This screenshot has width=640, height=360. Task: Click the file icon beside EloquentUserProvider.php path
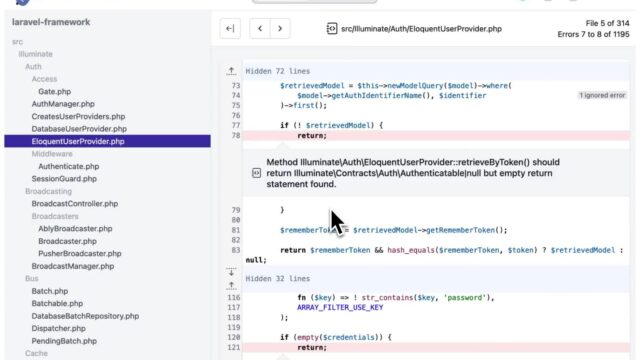pyautogui.click(x=331, y=29)
